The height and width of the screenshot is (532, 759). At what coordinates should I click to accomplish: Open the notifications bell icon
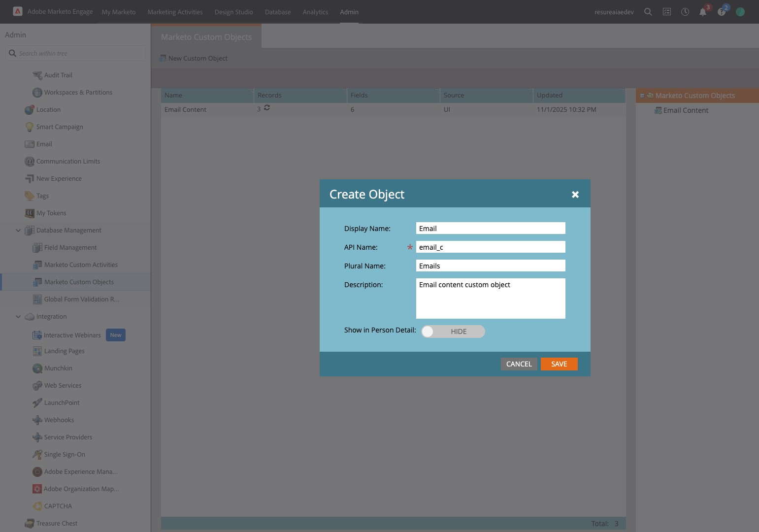(703, 12)
